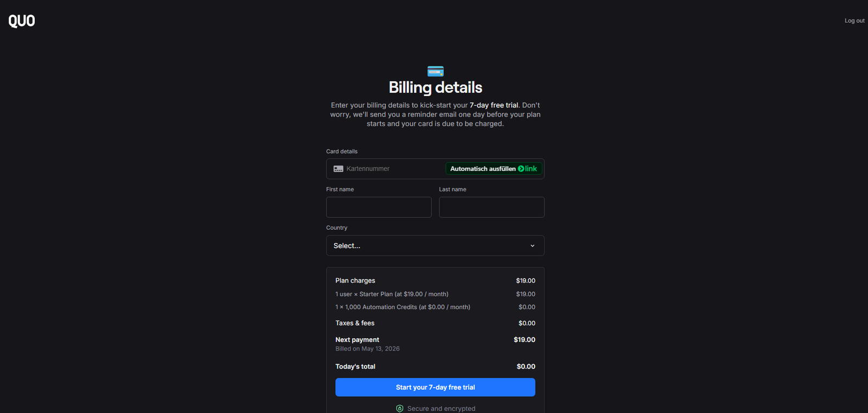The width and height of the screenshot is (868, 413).
Task: Click Secure and encrypted text
Action: (x=441, y=409)
